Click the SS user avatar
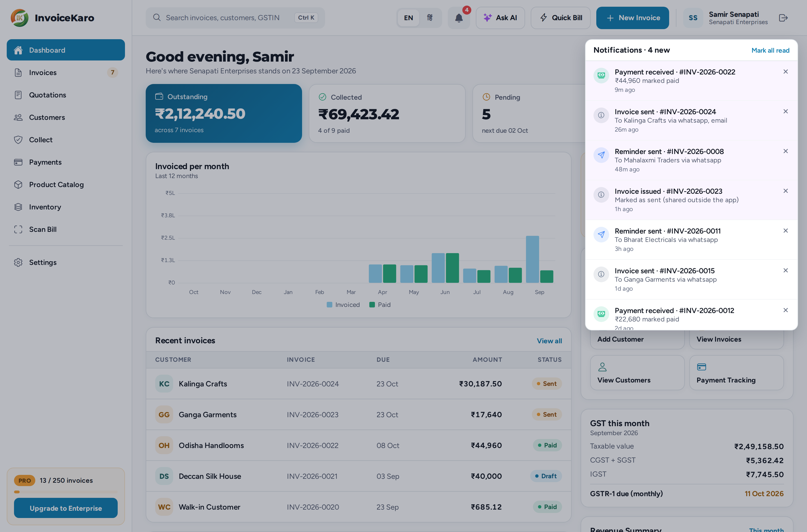 tap(693, 18)
